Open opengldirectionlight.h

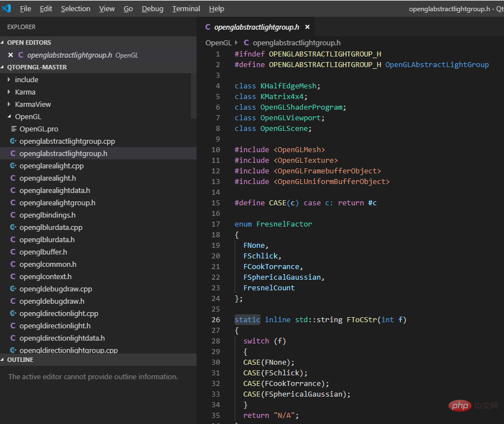[x=55, y=326]
